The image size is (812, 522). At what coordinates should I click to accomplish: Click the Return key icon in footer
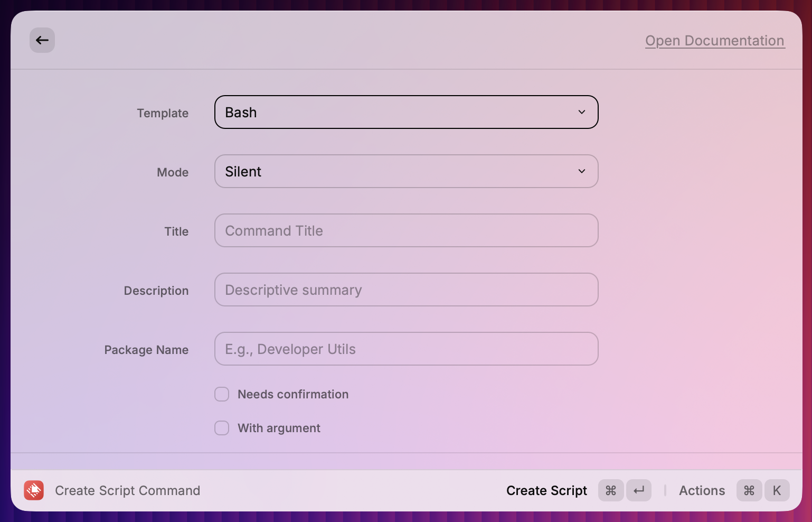click(x=639, y=490)
